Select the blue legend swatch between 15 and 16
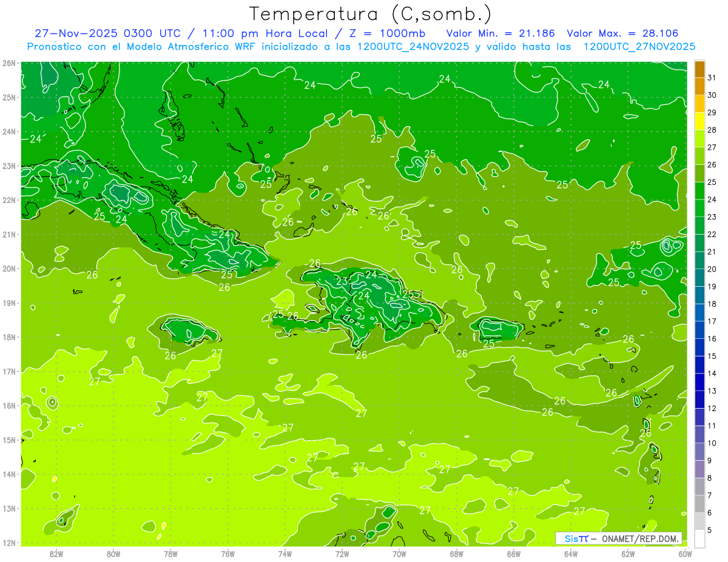Screen dimensions: 728x562 click(699, 347)
